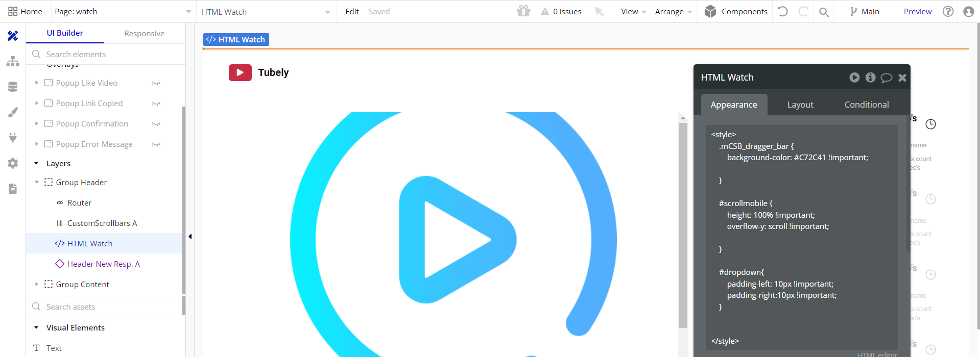Open the user account avatar
The height and width of the screenshot is (357, 980).
point(968,11)
